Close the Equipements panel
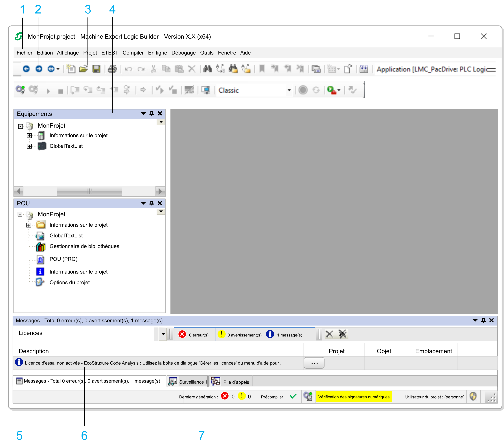 click(x=160, y=113)
